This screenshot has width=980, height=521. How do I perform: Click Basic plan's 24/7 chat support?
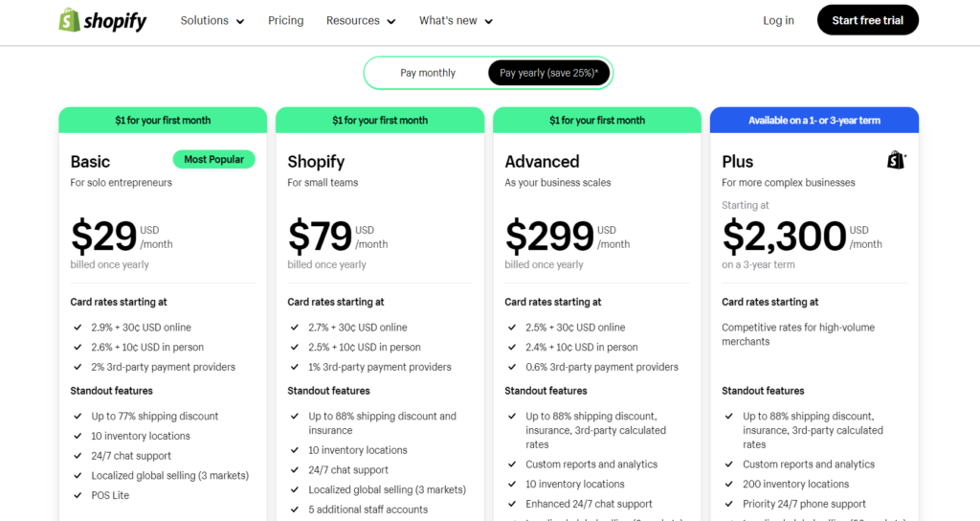131,456
